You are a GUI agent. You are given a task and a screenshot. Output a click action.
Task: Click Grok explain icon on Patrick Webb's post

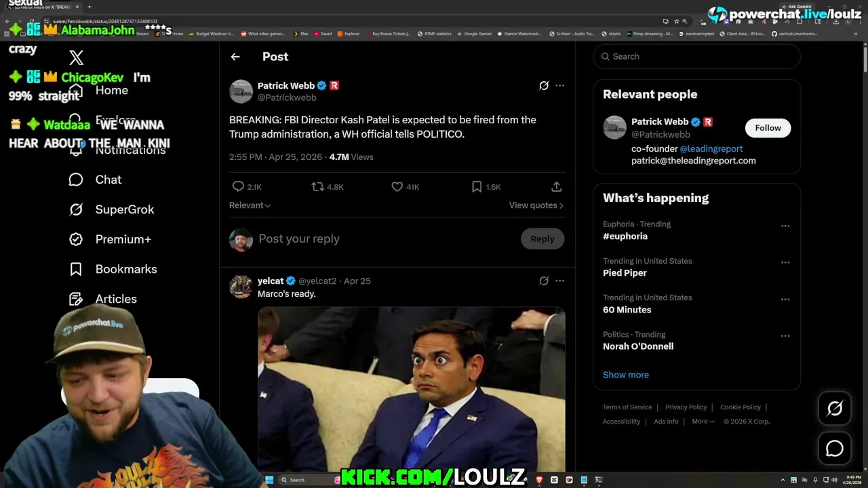click(x=544, y=85)
